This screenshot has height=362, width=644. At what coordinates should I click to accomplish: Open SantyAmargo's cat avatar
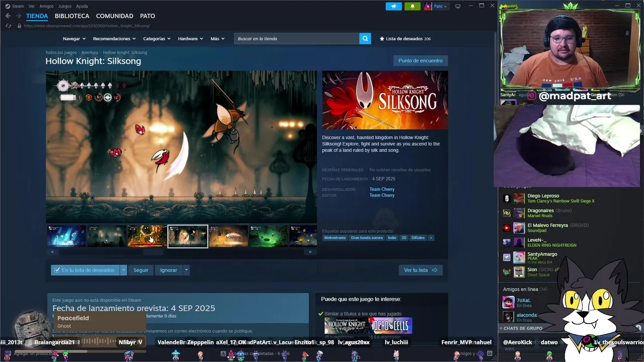(519, 257)
